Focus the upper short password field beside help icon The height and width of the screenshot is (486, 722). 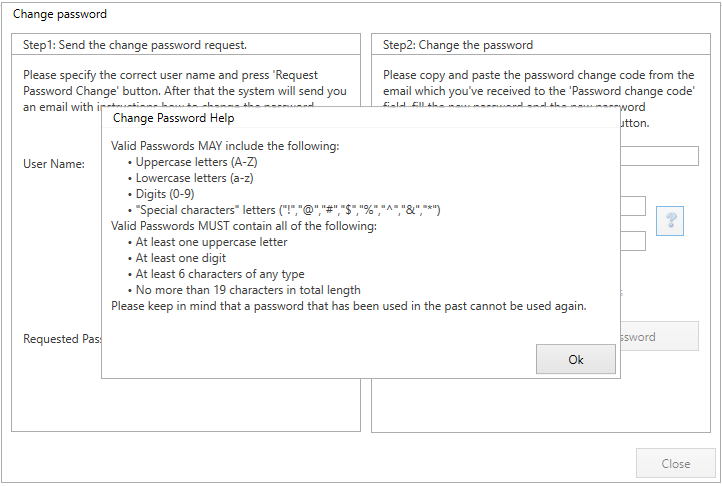pyautogui.click(x=634, y=206)
